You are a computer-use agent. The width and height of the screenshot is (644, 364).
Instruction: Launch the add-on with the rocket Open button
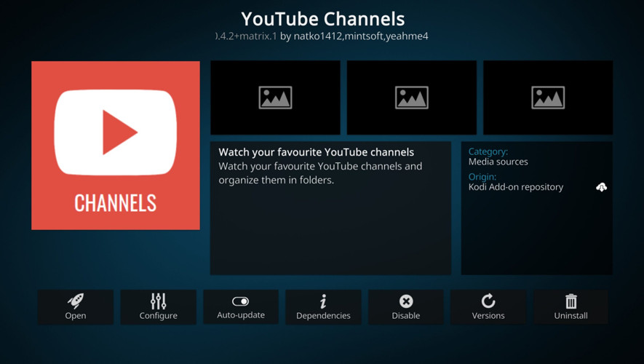click(x=76, y=306)
